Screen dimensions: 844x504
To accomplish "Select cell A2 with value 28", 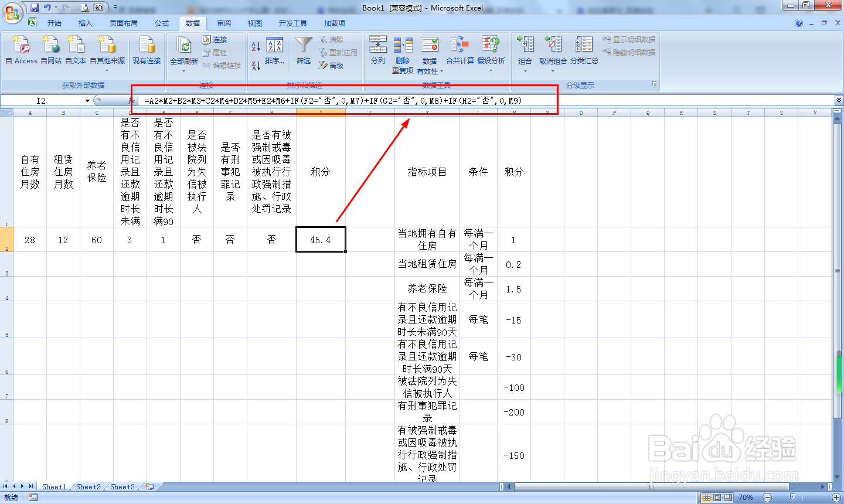I will [30, 240].
